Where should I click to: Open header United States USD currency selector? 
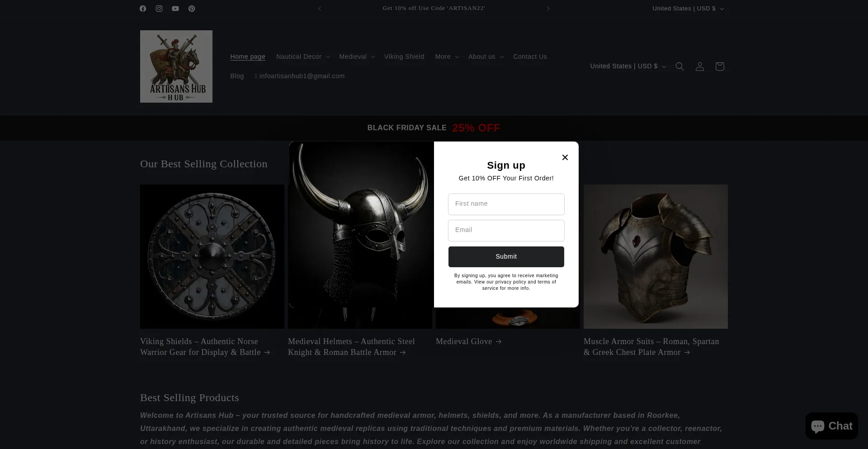(628, 66)
